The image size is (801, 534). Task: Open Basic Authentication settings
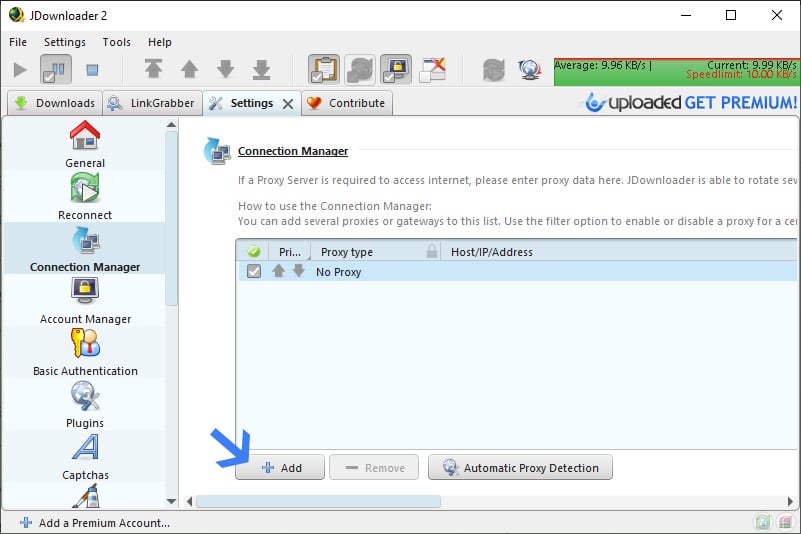(x=85, y=352)
